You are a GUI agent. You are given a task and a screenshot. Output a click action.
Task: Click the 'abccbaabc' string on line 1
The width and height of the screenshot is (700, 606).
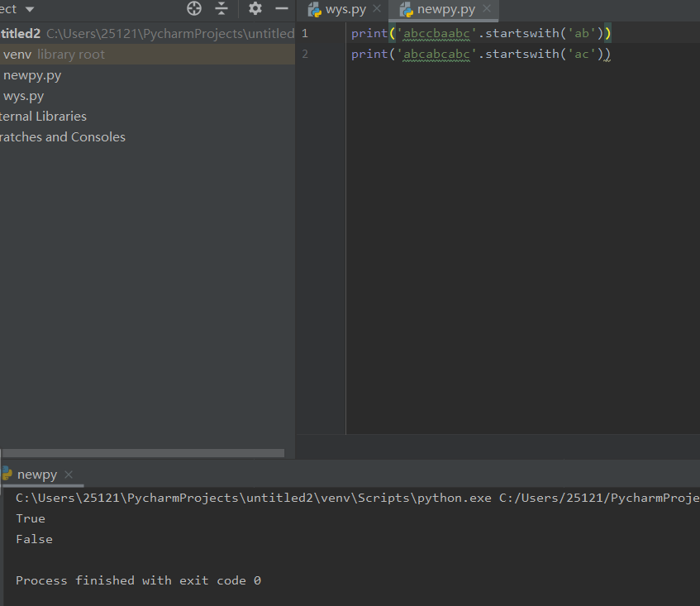point(436,34)
